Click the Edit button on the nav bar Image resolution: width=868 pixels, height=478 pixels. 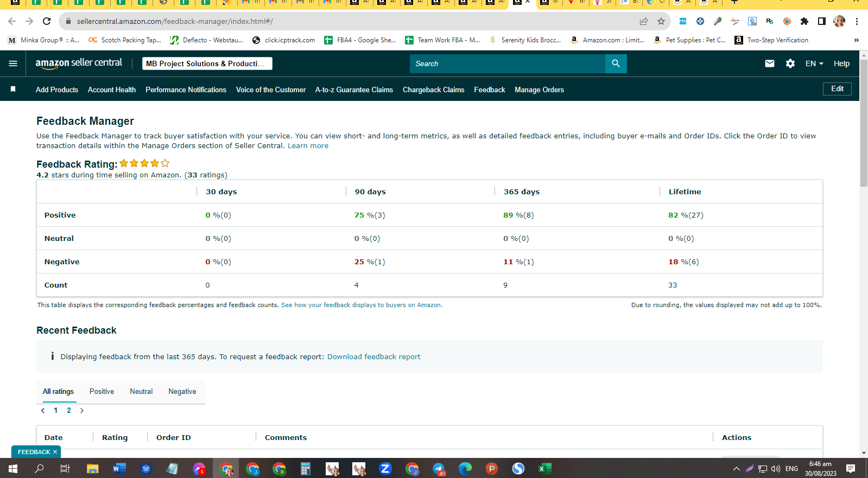[x=837, y=88]
